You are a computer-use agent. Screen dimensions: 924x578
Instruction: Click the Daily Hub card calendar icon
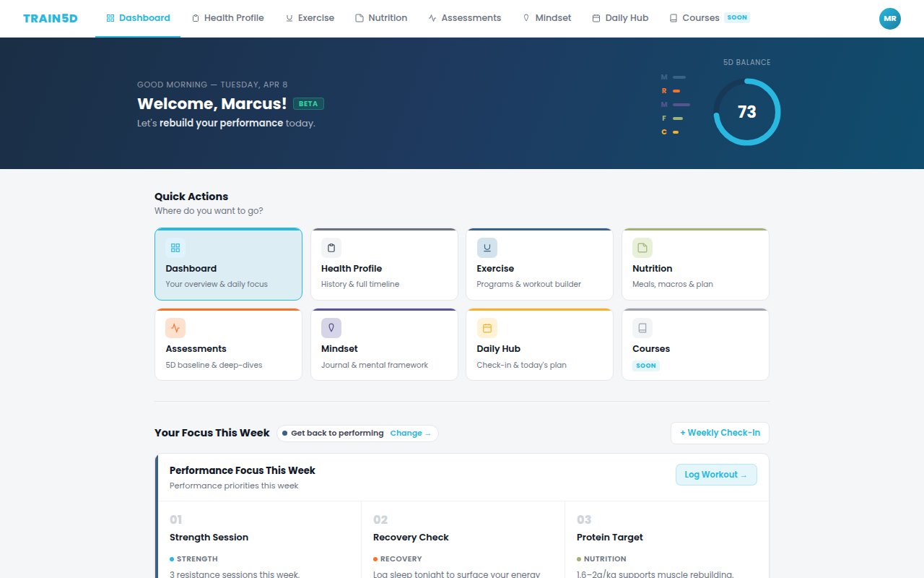pos(487,328)
